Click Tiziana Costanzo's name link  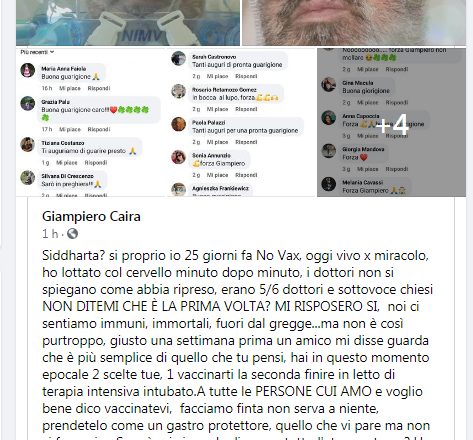63,143
